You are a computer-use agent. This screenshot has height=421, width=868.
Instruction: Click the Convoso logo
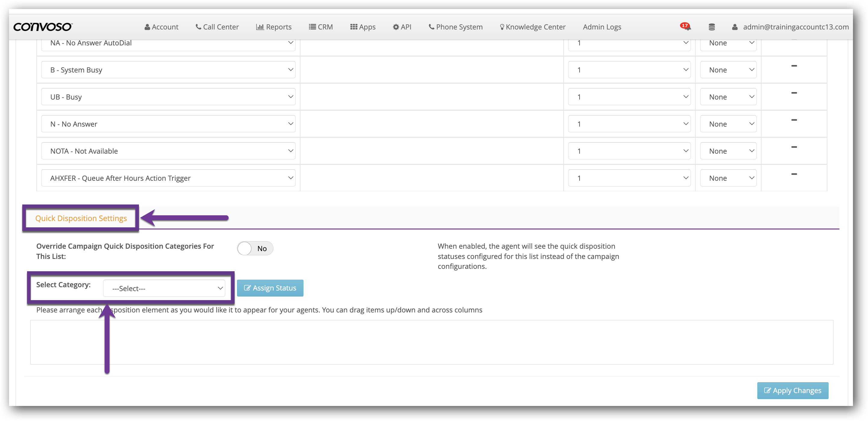pos(43,26)
